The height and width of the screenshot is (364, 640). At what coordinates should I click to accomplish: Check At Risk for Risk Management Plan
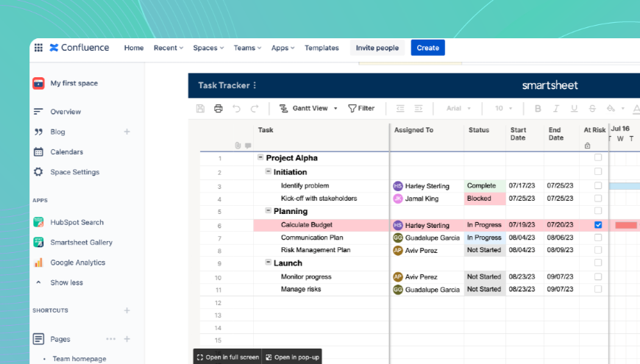point(598,250)
